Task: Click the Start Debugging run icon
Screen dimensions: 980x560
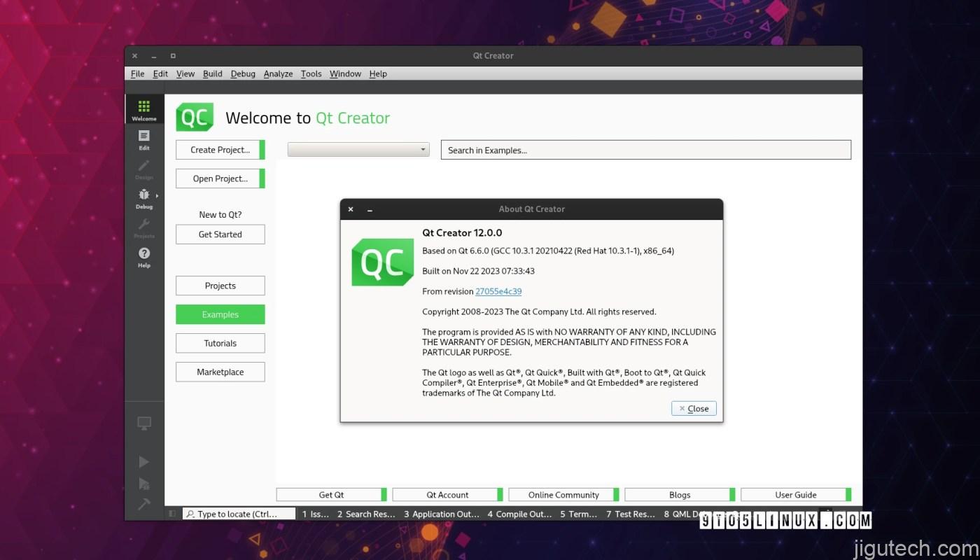Action: coord(144,483)
